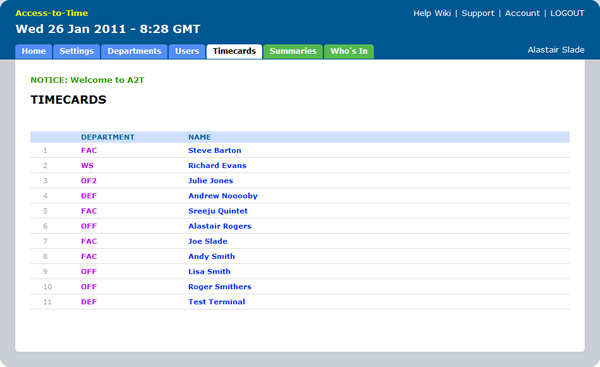Open Steve Barton's timecard
600x367 pixels.
pos(215,150)
